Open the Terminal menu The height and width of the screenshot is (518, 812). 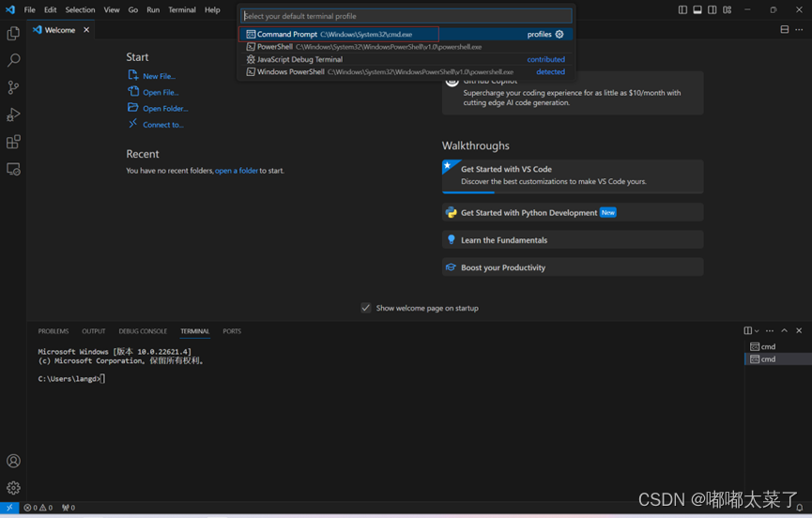pyautogui.click(x=182, y=9)
